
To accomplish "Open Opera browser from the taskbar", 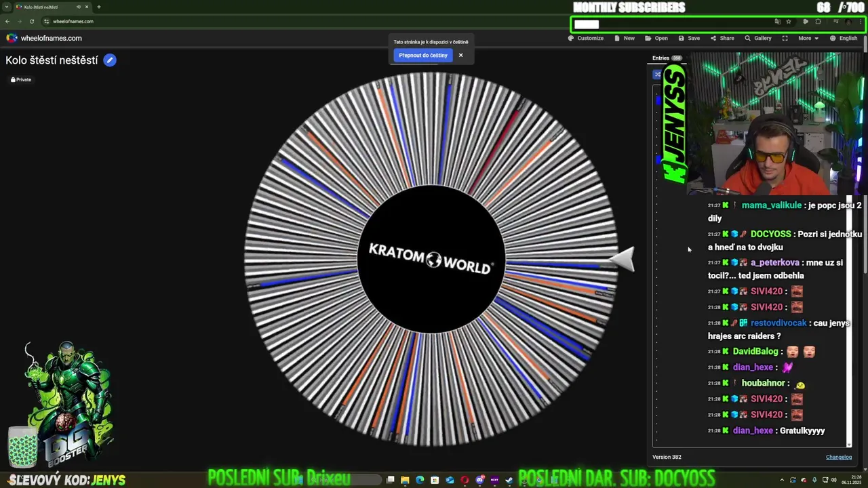I will click(x=465, y=481).
